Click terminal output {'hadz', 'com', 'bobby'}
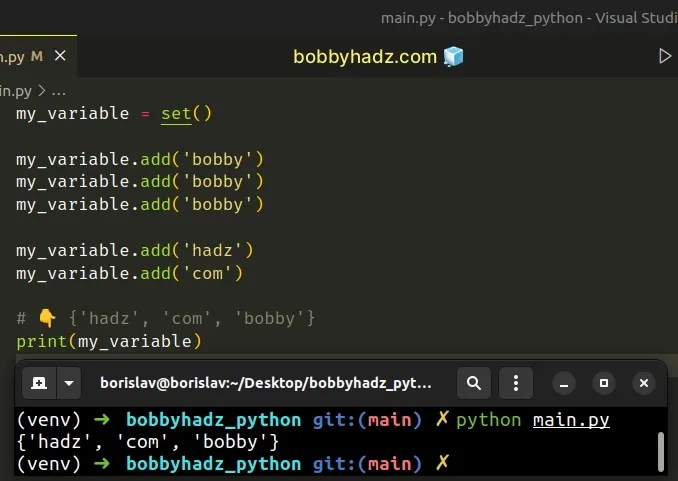 coord(148,442)
